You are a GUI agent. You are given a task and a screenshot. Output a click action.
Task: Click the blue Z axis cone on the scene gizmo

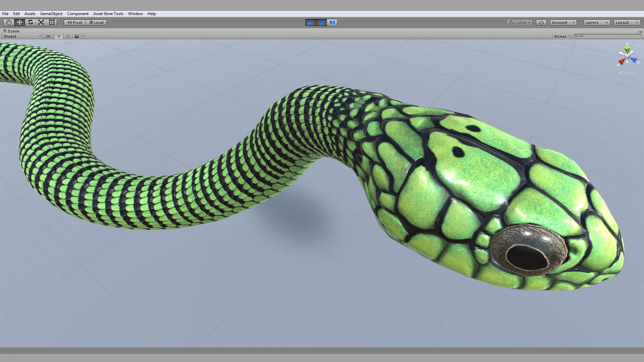pos(634,60)
